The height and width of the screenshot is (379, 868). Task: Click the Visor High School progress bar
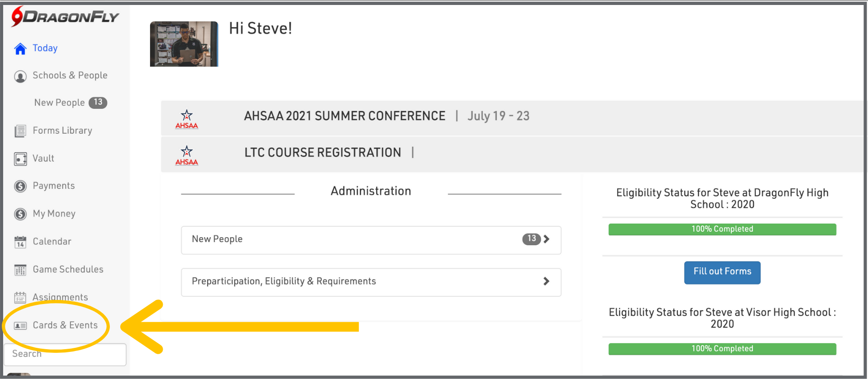point(722,349)
